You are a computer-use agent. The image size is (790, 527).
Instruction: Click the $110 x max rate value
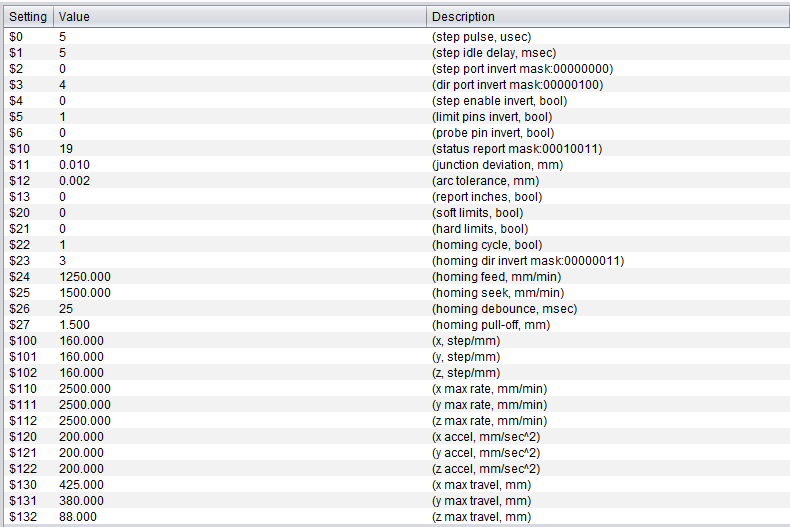tap(85, 389)
